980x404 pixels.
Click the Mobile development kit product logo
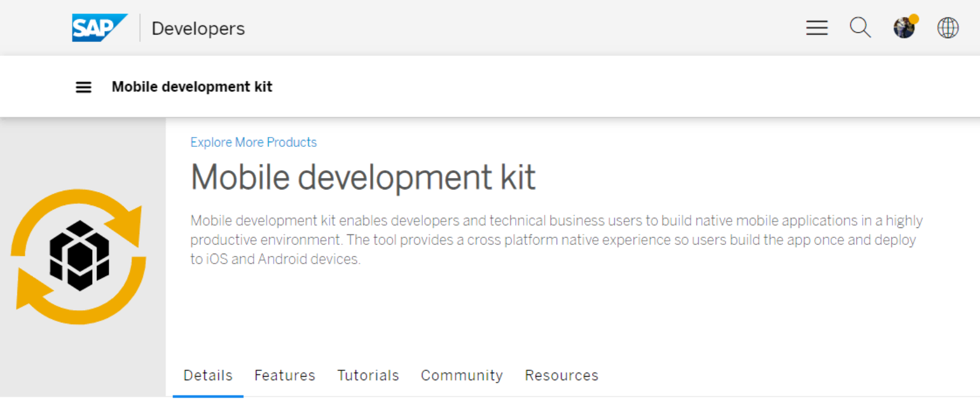point(79,257)
